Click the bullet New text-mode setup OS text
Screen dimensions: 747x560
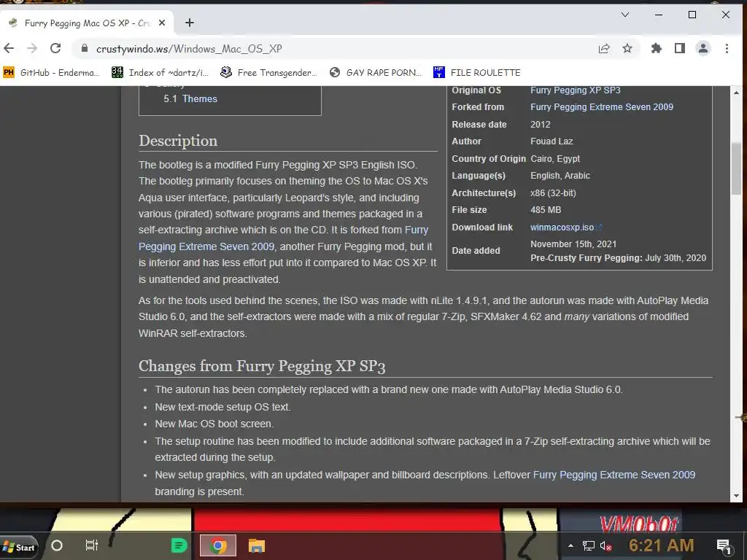[x=223, y=407]
